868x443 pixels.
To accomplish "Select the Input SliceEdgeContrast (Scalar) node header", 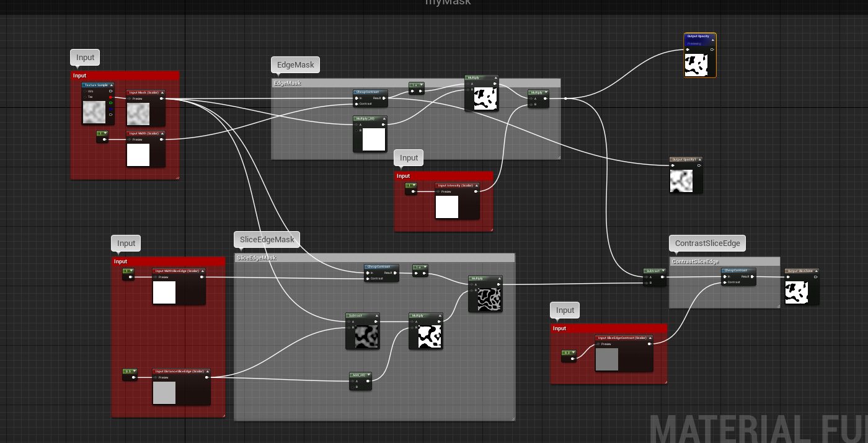I will click(622, 338).
